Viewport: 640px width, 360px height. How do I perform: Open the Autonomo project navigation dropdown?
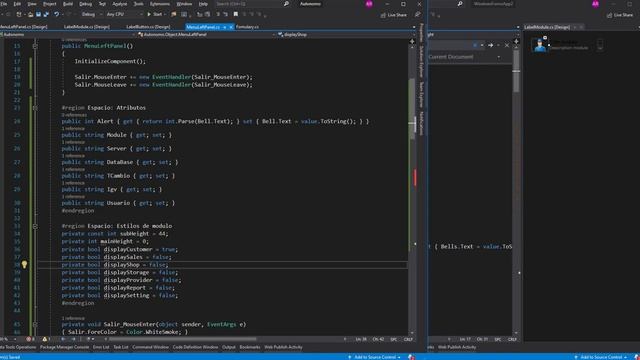[67, 35]
